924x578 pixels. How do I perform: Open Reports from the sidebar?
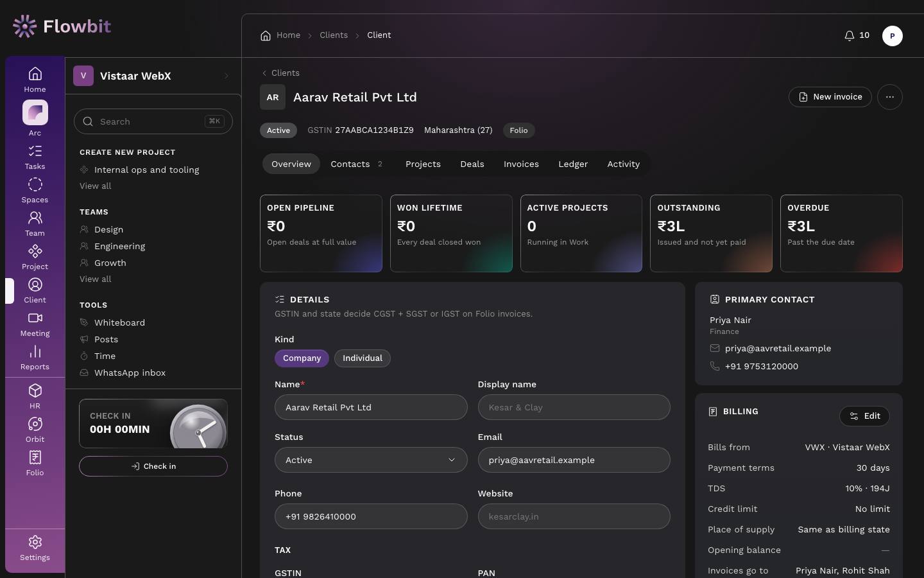[35, 358]
